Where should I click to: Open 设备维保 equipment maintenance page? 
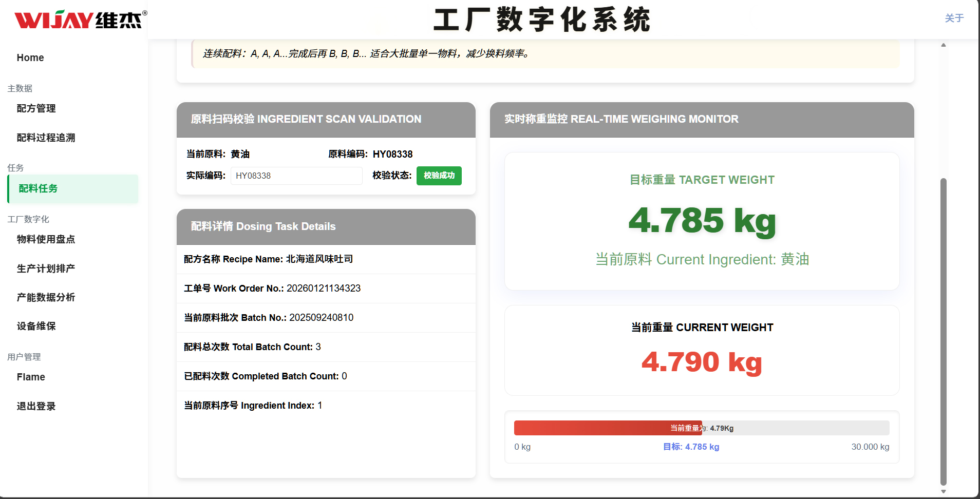pyautogui.click(x=35, y=326)
